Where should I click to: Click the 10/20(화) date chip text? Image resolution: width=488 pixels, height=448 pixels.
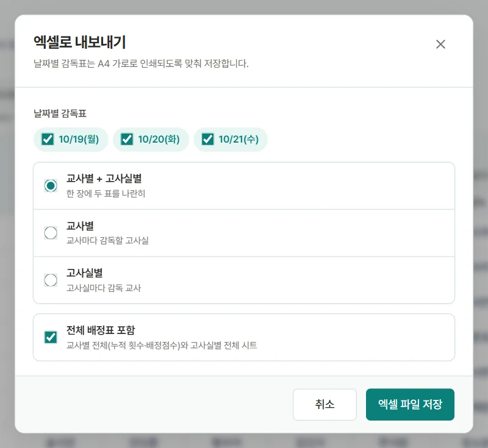pyautogui.click(x=159, y=140)
